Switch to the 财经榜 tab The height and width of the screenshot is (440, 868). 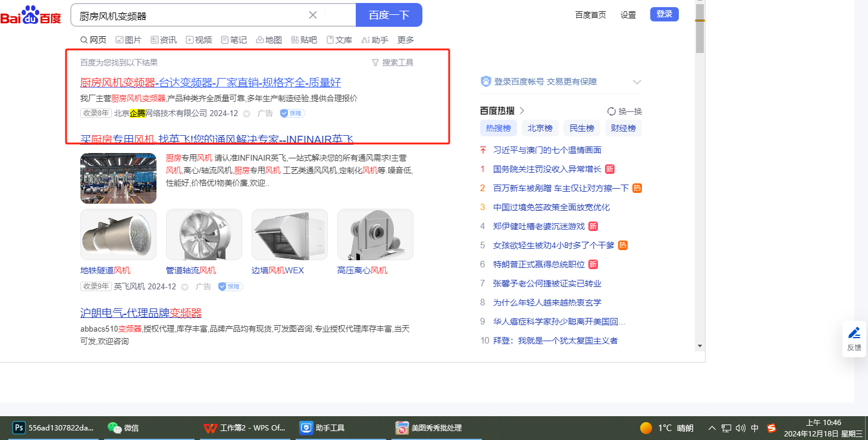(623, 128)
